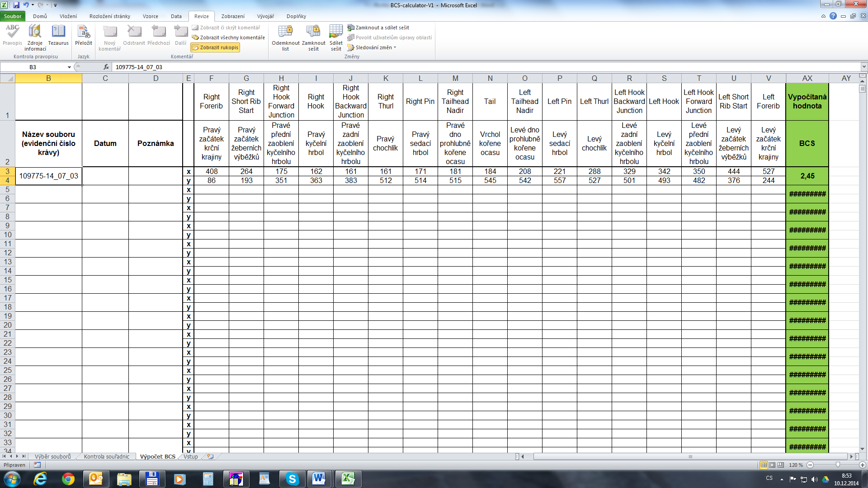Run the Pravopis spell check
The width and height of the screenshot is (868, 488).
pos(12,36)
